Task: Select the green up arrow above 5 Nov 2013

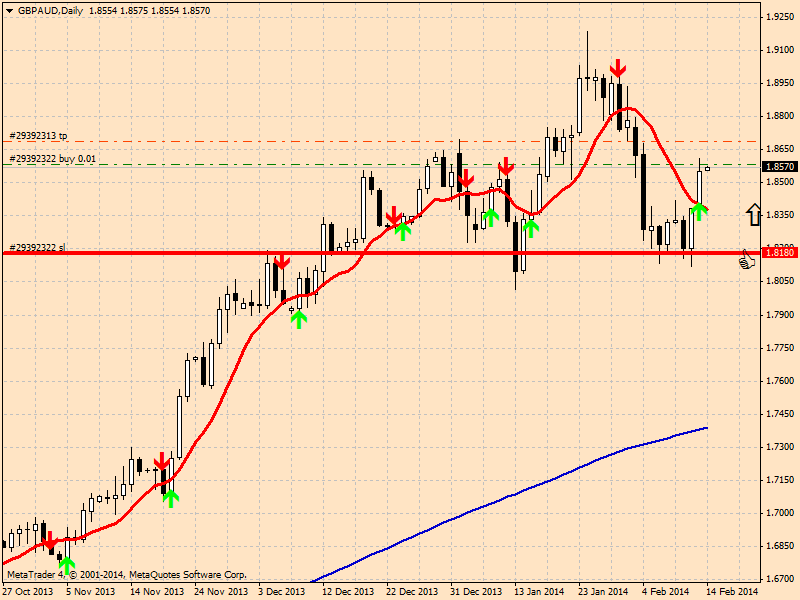Action: [x=67, y=565]
